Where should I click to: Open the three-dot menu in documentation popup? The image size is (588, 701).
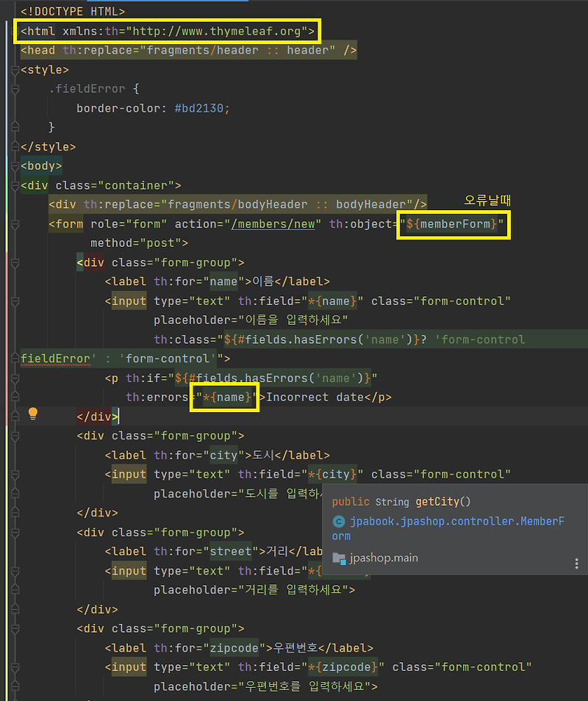coord(576,561)
